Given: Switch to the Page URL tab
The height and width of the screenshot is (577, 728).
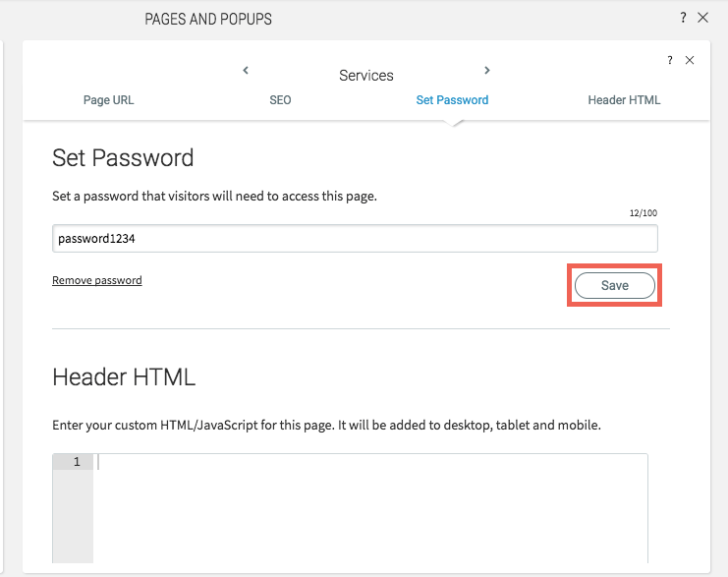Looking at the screenshot, I should tap(109, 100).
